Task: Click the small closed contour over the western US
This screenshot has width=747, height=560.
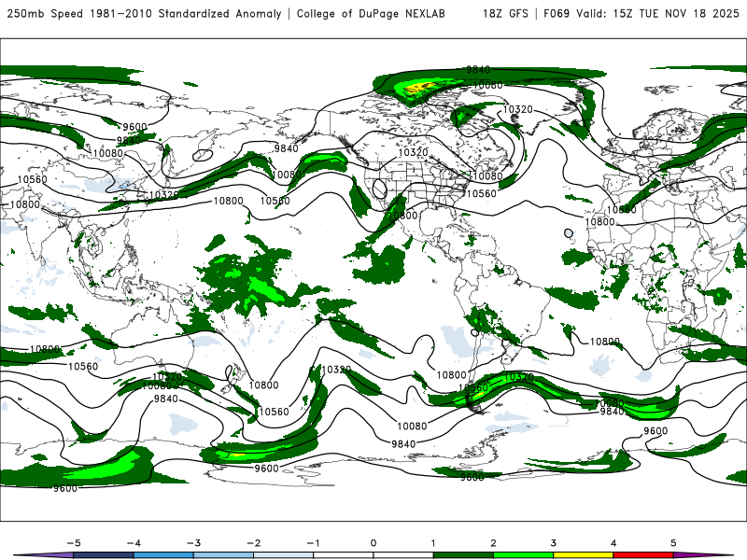Action: 380,189
